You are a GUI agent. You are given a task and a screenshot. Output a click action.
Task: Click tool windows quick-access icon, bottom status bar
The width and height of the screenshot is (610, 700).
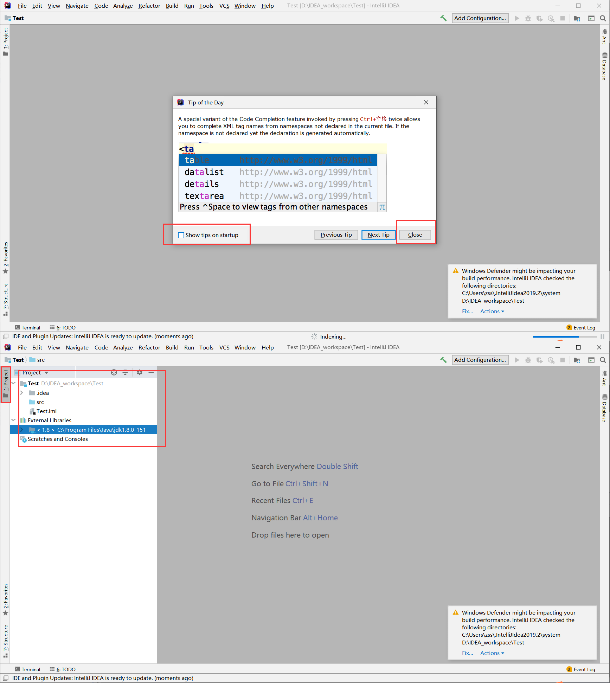coord(6,678)
